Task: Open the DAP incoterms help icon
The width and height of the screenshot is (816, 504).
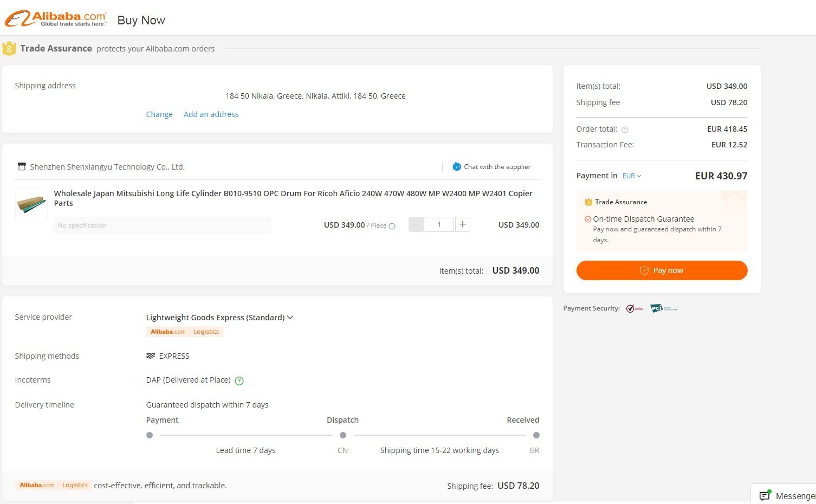Action: 239,380
